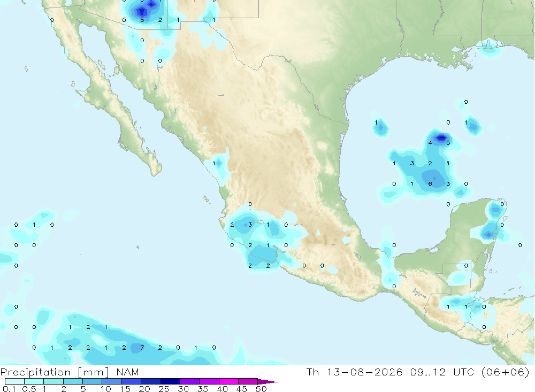
Task: Click the 'Precipitation [mm] NAM' title label
Action: [x=70, y=372]
